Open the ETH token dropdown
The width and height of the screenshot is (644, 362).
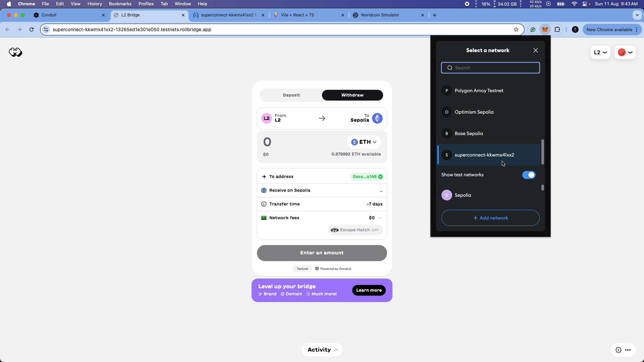pos(364,142)
